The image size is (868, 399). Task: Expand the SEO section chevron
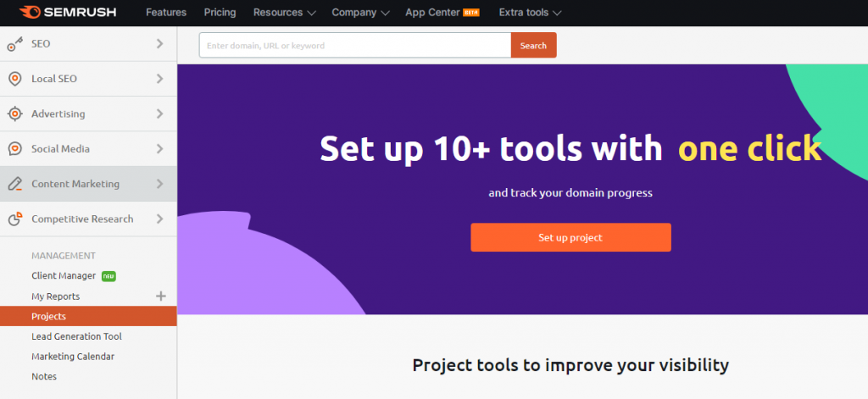tap(160, 43)
